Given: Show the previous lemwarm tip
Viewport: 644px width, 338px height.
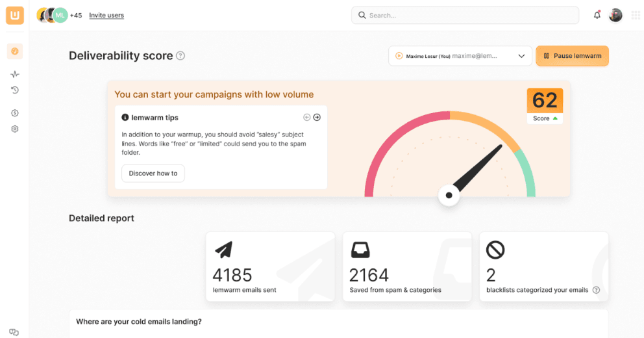Looking at the screenshot, I should click(307, 118).
